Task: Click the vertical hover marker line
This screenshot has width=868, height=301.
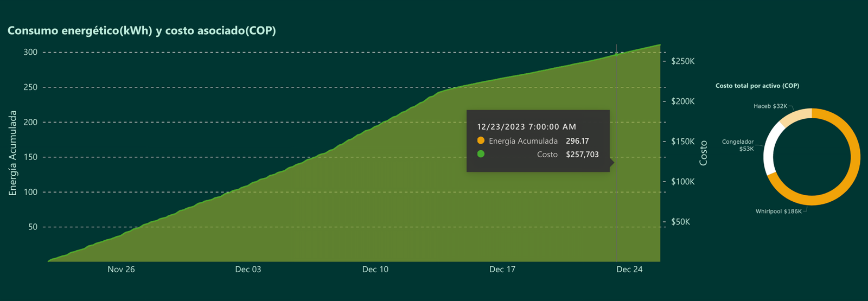Action: pos(616,153)
